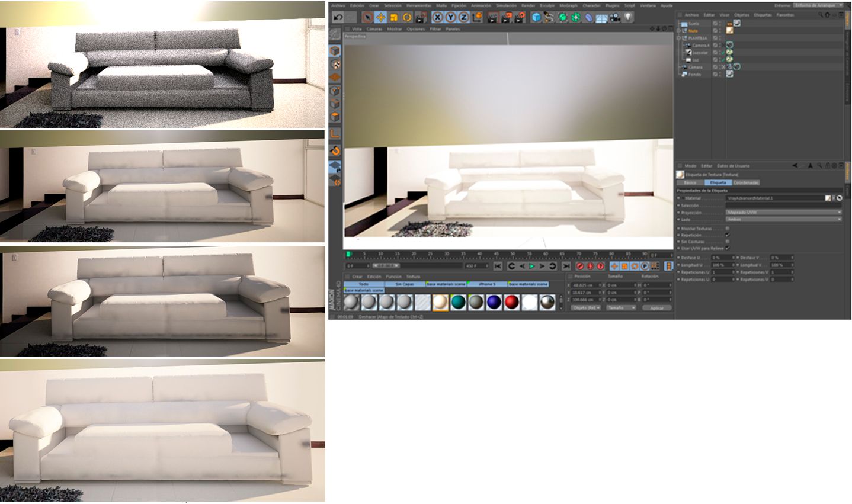
Task: Select the Suelo object
Action: point(693,24)
